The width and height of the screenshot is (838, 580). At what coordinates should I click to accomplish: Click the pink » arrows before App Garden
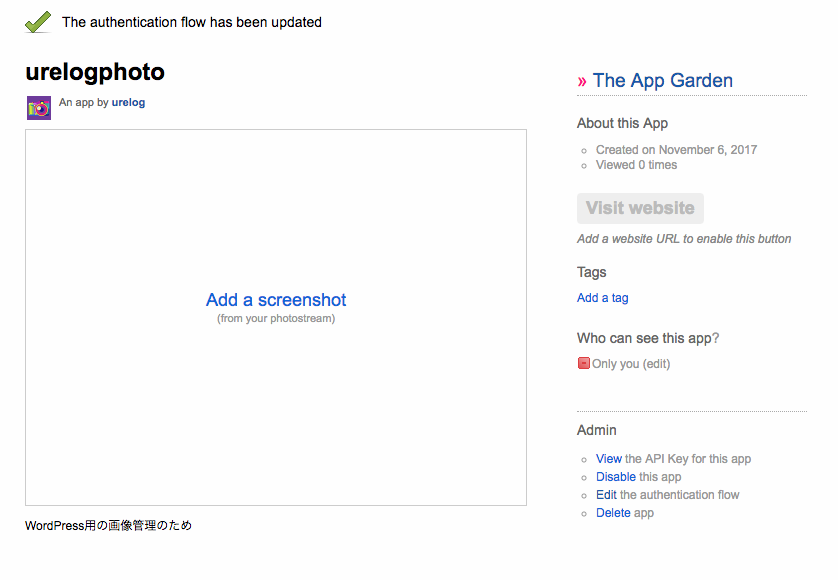pyautogui.click(x=582, y=82)
